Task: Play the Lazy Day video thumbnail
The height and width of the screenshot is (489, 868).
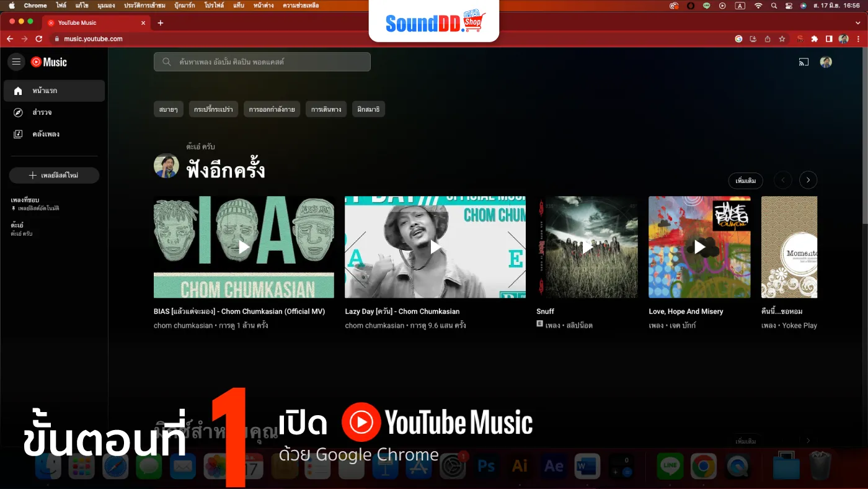Action: click(435, 247)
